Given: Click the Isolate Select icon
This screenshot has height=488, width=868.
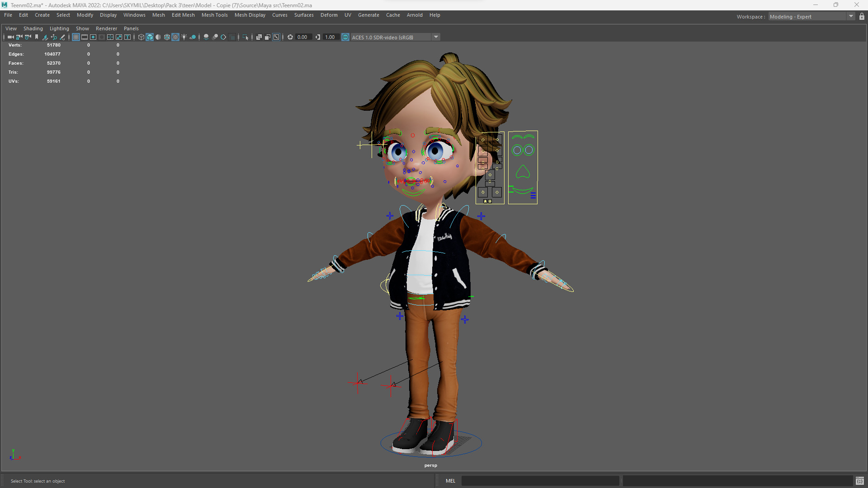Looking at the screenshot, I should (245, 37).
